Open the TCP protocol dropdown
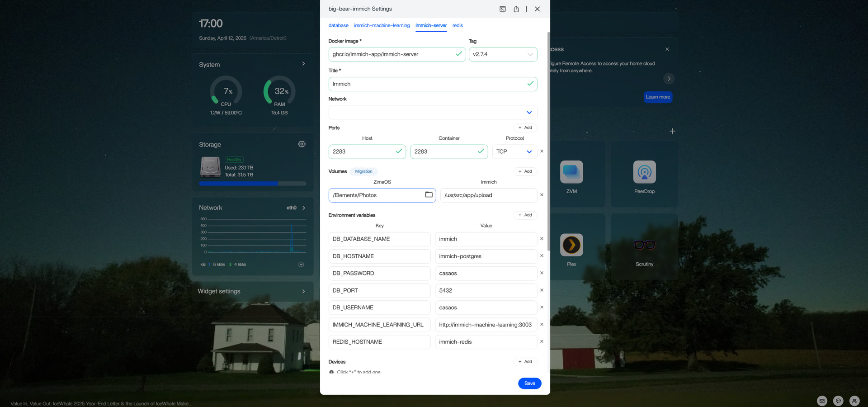 tap(514, 152)
